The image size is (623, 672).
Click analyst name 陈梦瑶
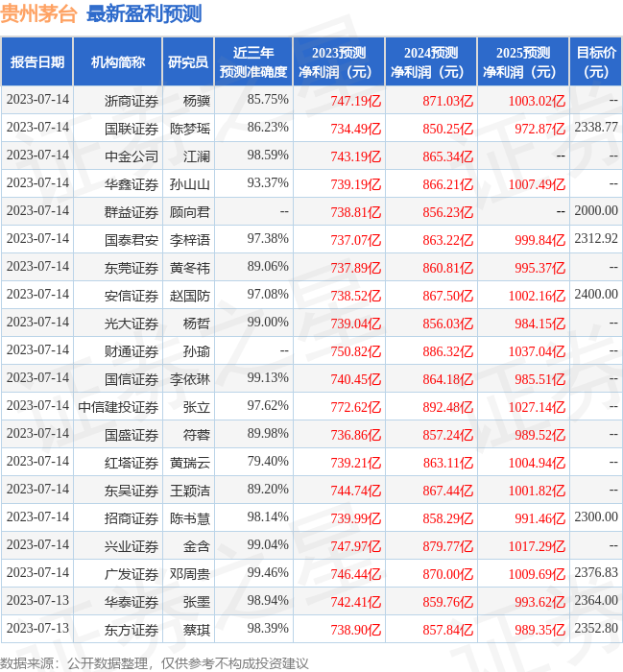point(190,129)
